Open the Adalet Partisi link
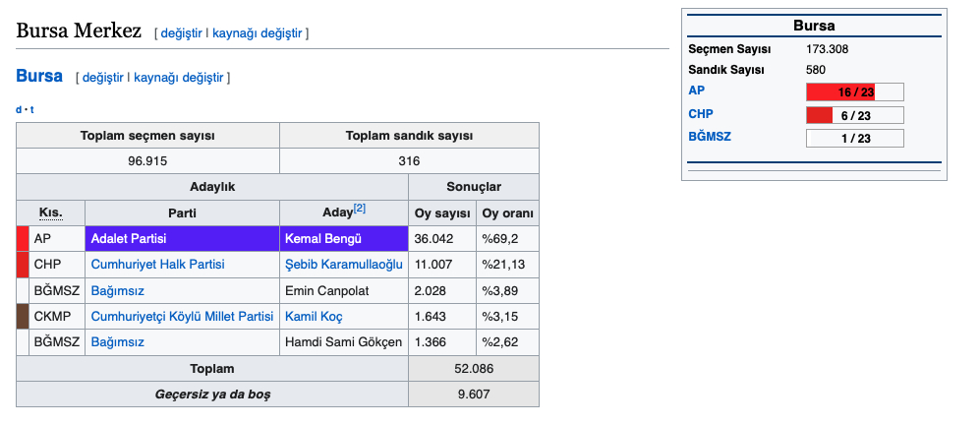This screenshot has height=425, width=980. point(128,239)
